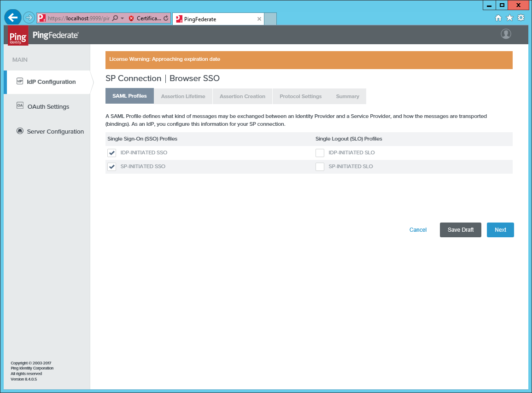Enable the SP-INITIATED SLO checkbox
This screenshot has width=532, height=393.
[320, 167]
